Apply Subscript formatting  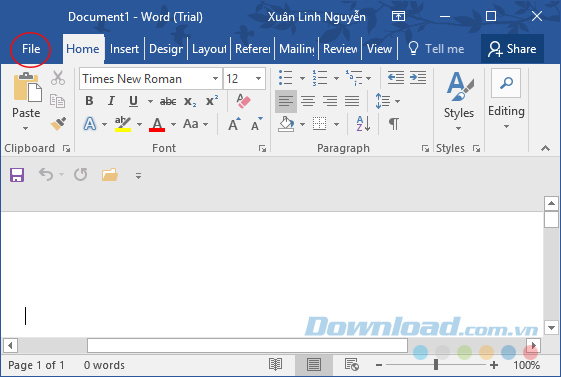pos(190,102)
